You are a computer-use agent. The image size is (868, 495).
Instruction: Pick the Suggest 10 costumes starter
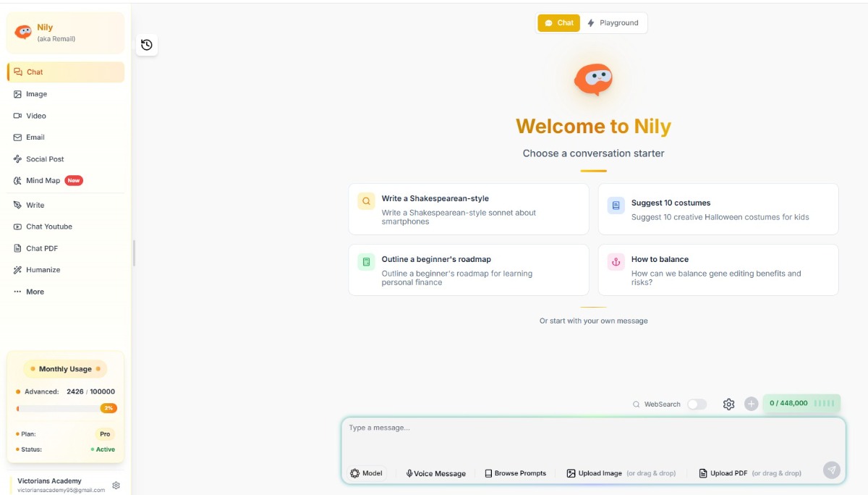(x=718, y=209)
